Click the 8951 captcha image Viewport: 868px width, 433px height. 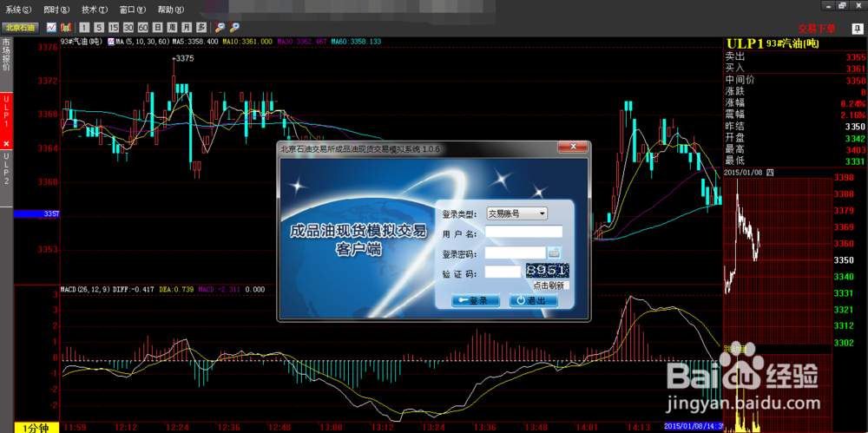[x=547, y=271]
